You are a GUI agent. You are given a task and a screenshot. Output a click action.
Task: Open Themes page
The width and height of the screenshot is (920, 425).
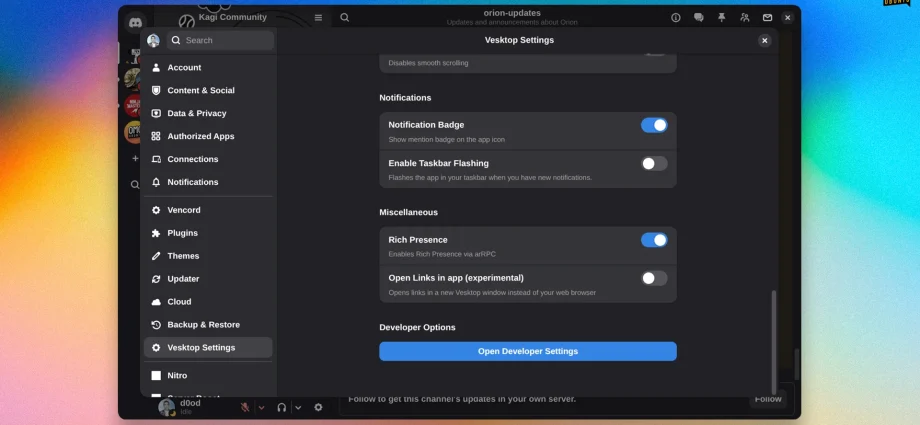pos(208,256)
